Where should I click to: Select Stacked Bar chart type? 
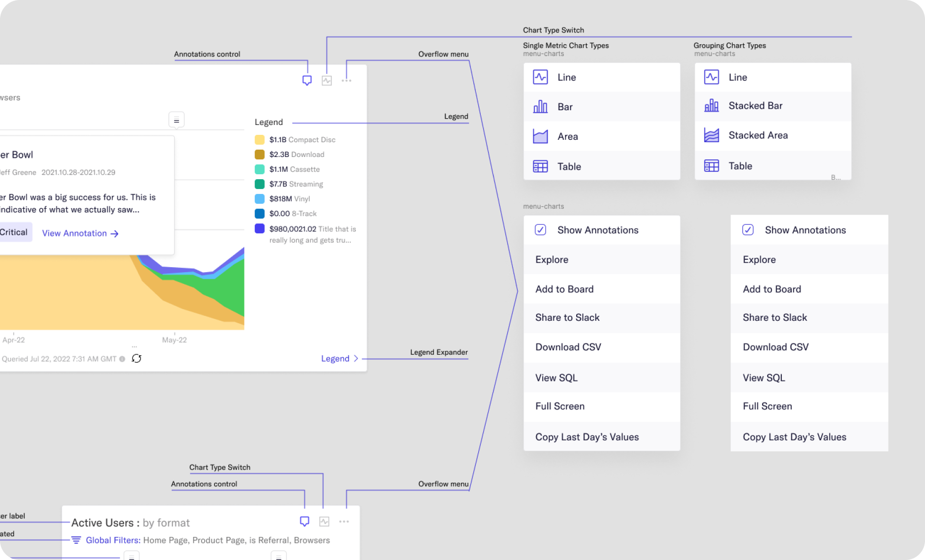(x=773, y=106)
